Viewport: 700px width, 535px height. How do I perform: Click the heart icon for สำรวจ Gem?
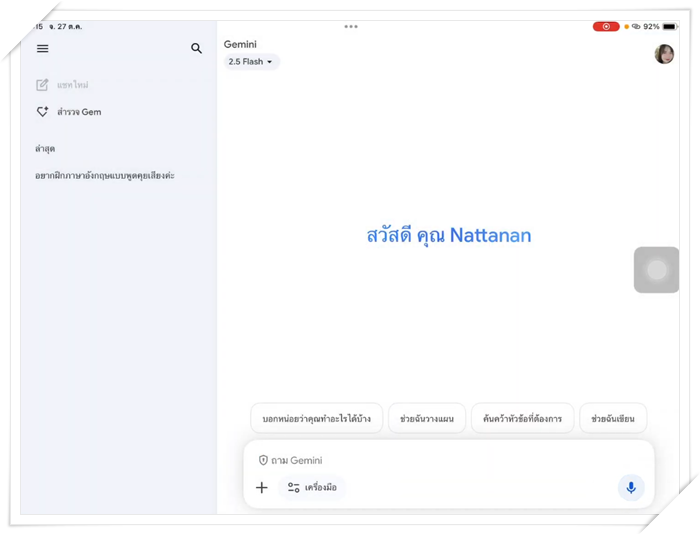[42, 112]
